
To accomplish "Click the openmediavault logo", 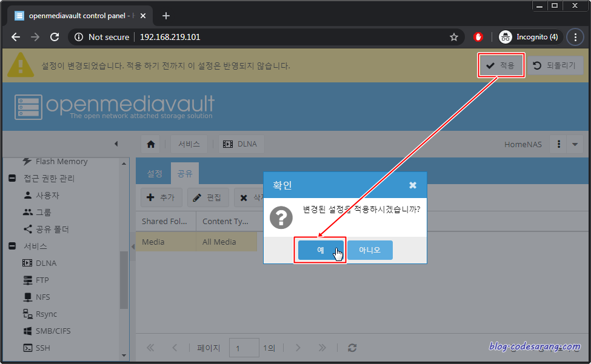I will [114, 107].
